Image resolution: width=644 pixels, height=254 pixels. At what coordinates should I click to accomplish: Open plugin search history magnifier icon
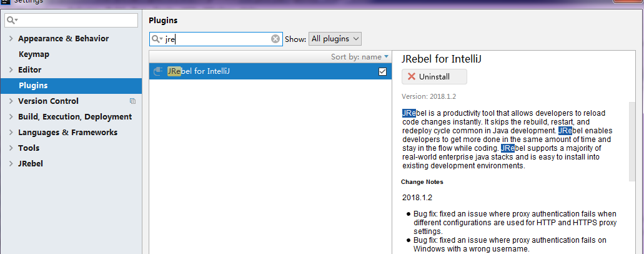coord(157,39)
